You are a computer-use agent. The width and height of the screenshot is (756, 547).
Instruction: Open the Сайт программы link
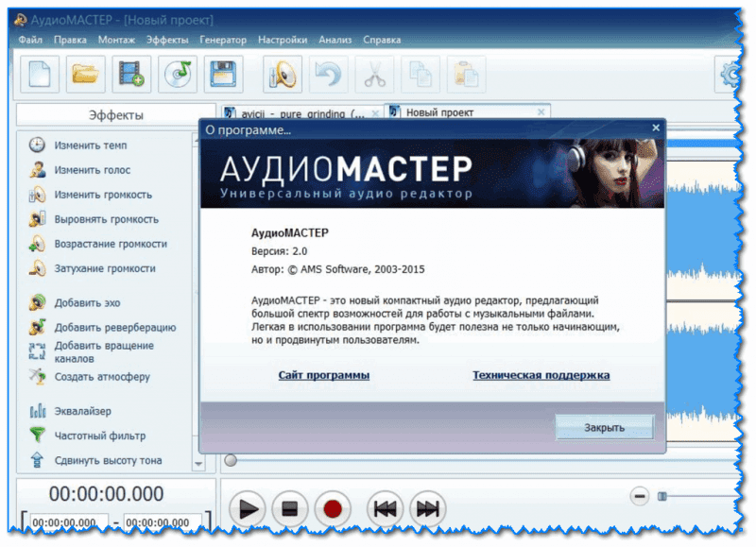tap(324, 375)
